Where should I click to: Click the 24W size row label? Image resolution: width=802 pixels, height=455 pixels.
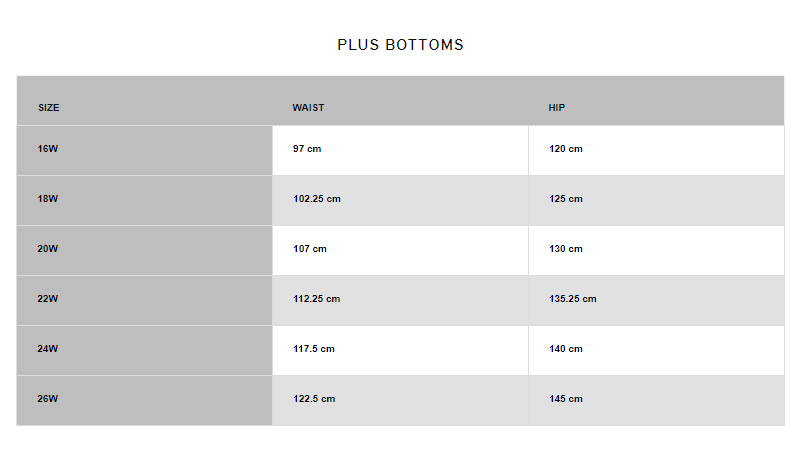(48, 349)
